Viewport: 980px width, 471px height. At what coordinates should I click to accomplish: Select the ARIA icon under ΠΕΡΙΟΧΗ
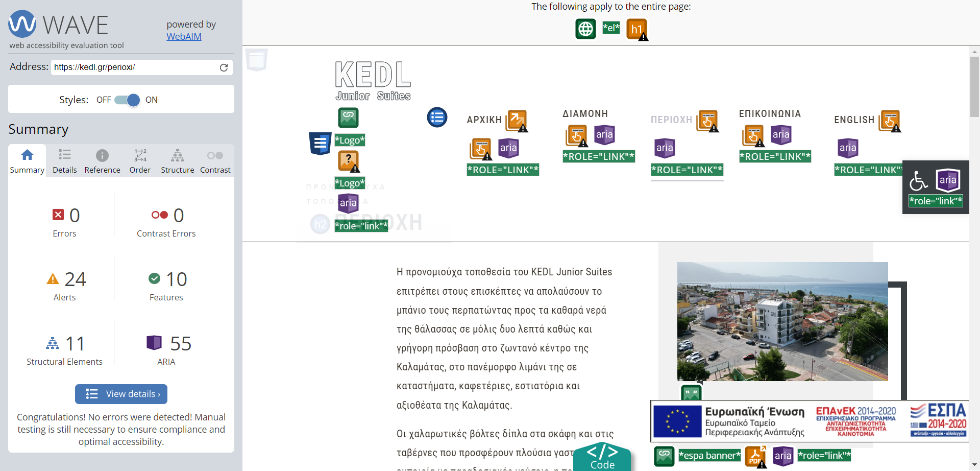[x=665, y=148]
